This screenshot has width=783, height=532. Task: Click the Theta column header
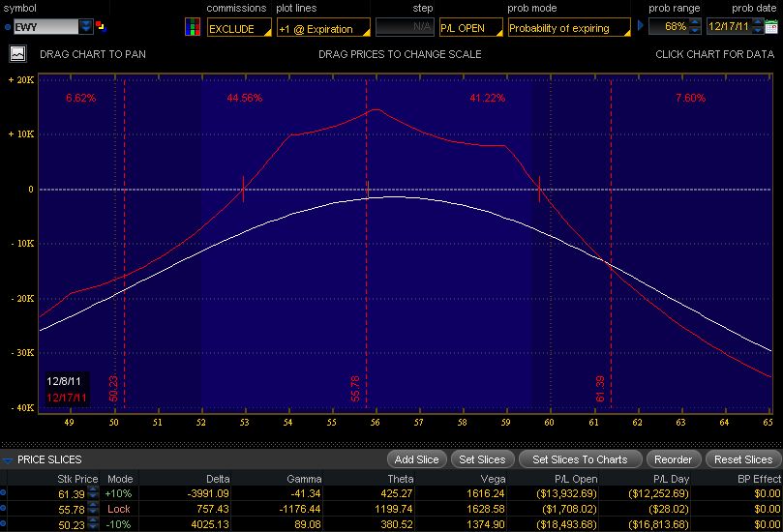(401, 479)
